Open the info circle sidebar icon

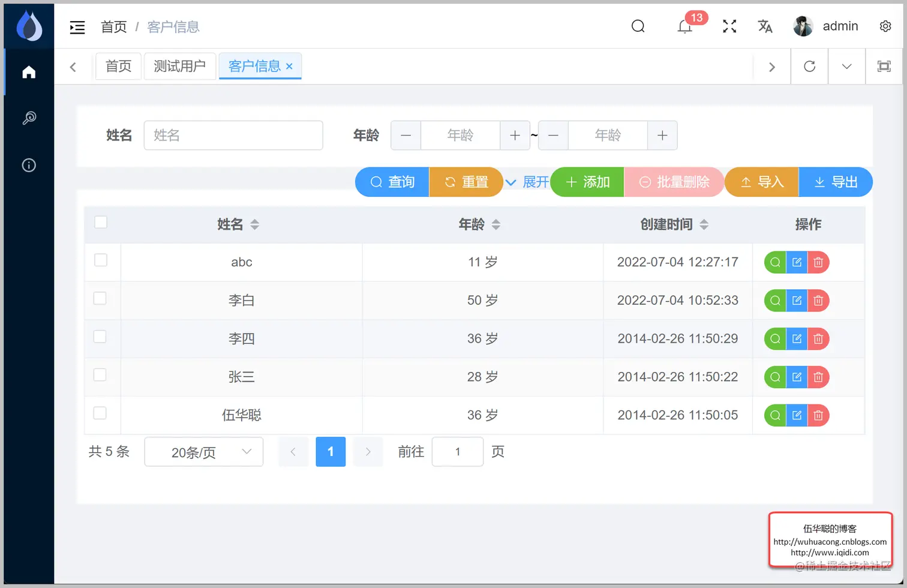29,165
